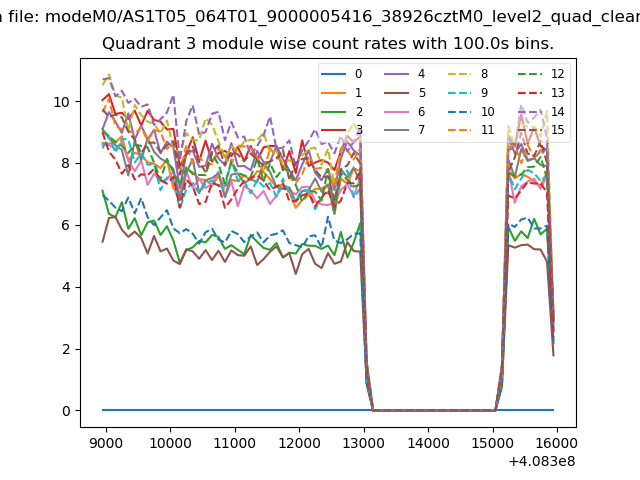Click dashed blue legend entry 10
This screenshot has height=480, width=640.
[x=466, y=111]
